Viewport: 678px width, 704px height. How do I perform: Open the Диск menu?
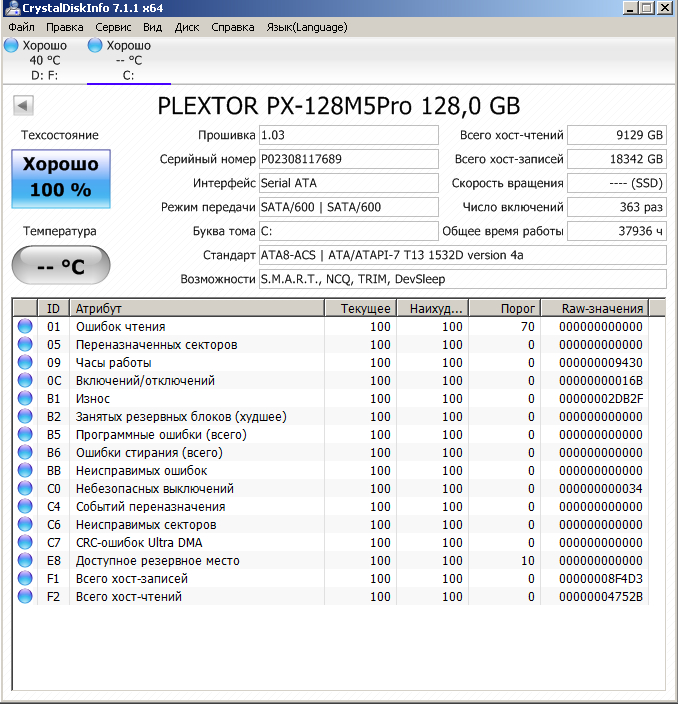point(187,27)
